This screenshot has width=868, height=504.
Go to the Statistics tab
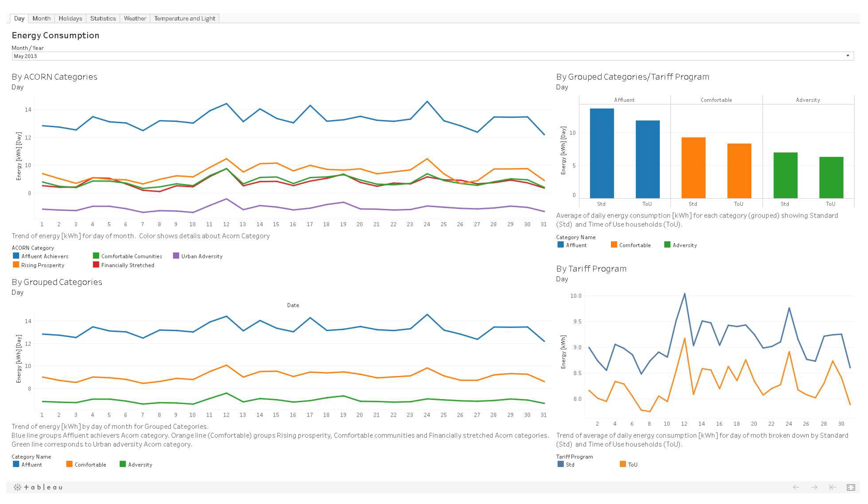click(103, 18)
